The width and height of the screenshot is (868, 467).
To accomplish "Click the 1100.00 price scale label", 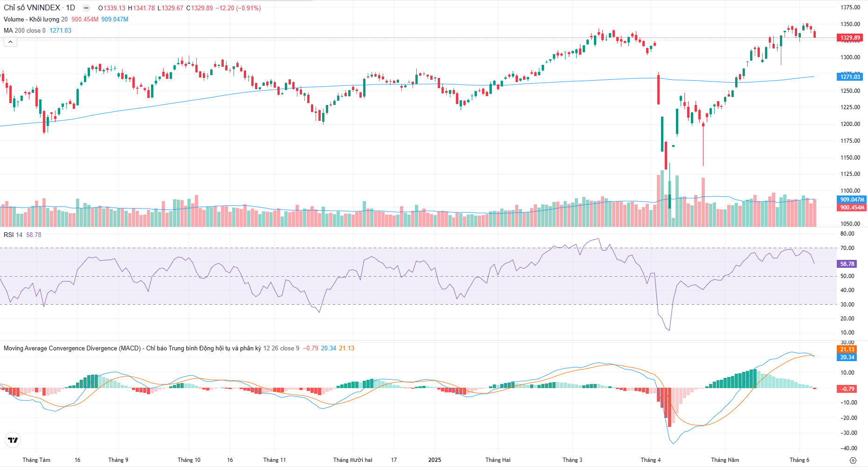I will click(x=850, y=191).
